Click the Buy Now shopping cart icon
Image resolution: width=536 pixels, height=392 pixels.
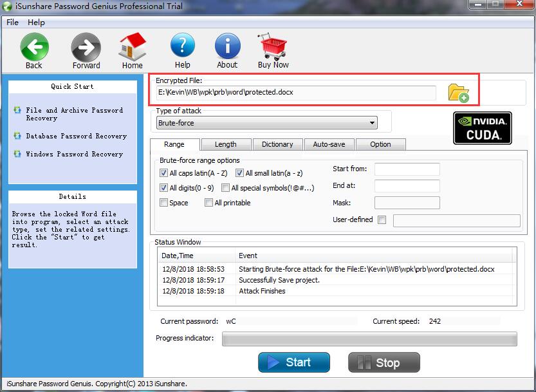click(272, 46)
